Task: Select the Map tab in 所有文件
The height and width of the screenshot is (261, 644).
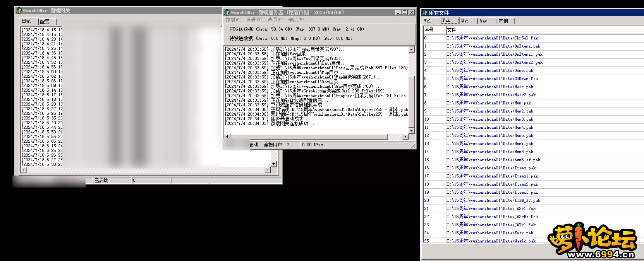Action: (x=469, y=21)
